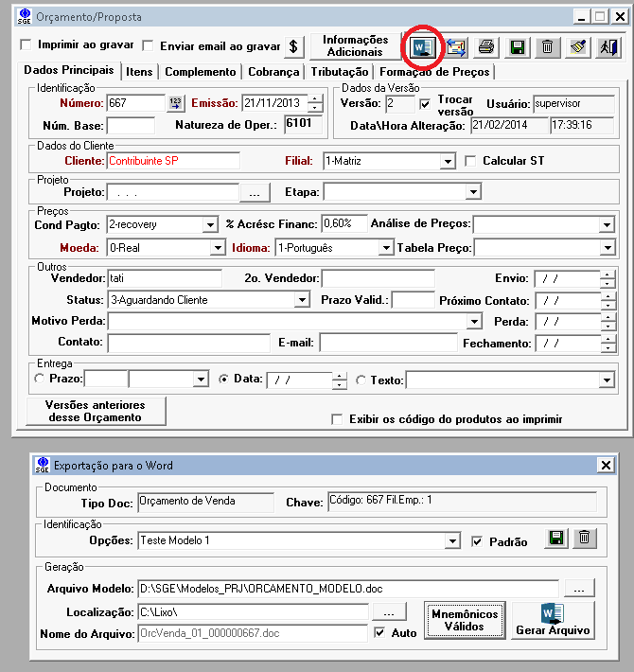Delete the export option with the trash icon
This screenshot has height=672, width=634.
tap(585, 539)
